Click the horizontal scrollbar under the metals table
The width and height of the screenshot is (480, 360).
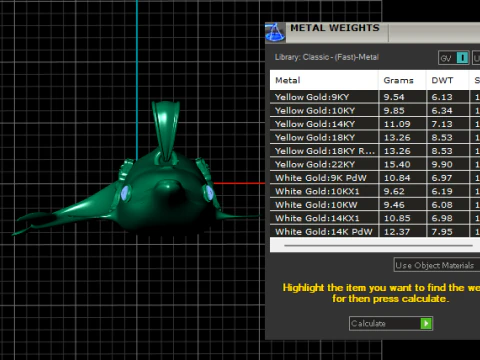[x=378, y=246]
